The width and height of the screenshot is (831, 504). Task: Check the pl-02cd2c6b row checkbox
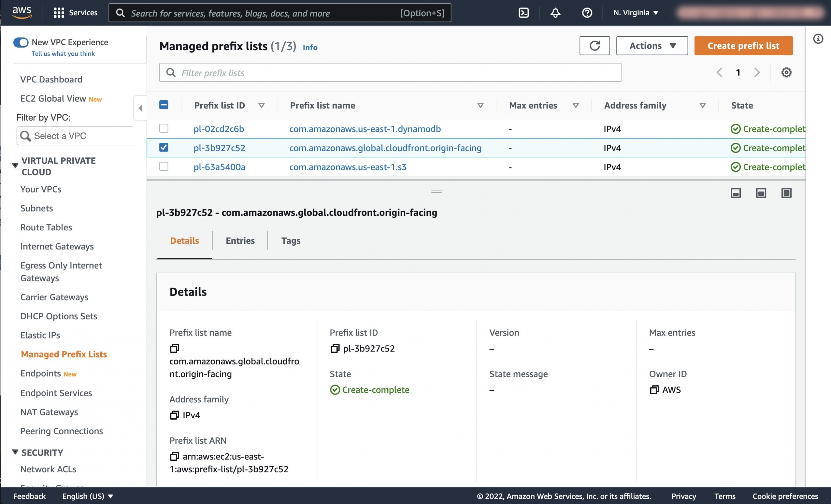click(164, 128)
